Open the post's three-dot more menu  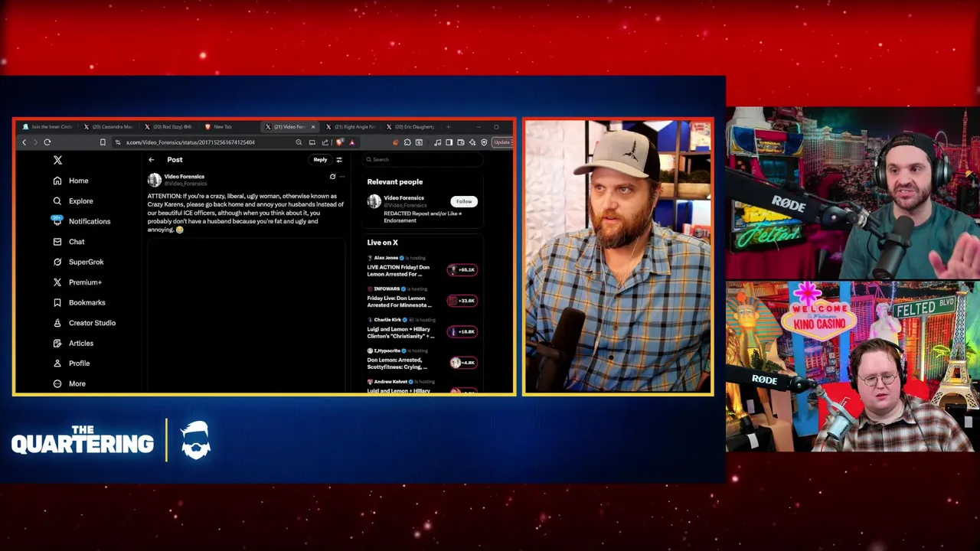[341, 177]
